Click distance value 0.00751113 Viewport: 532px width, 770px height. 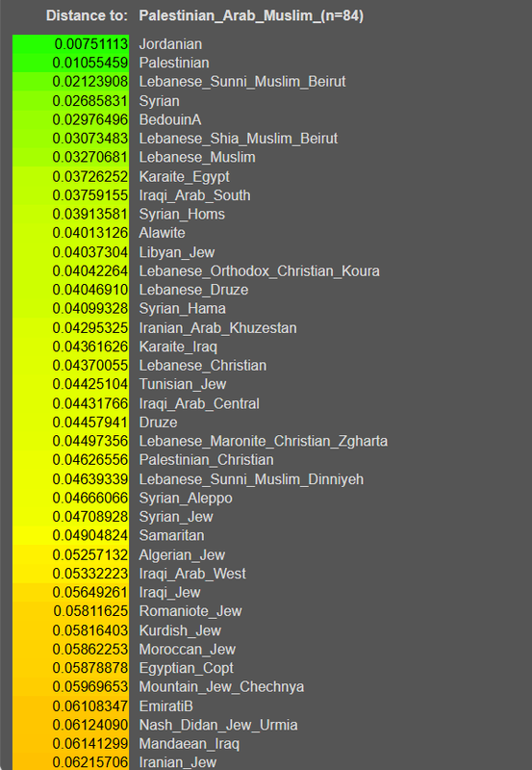pos(91,44)
